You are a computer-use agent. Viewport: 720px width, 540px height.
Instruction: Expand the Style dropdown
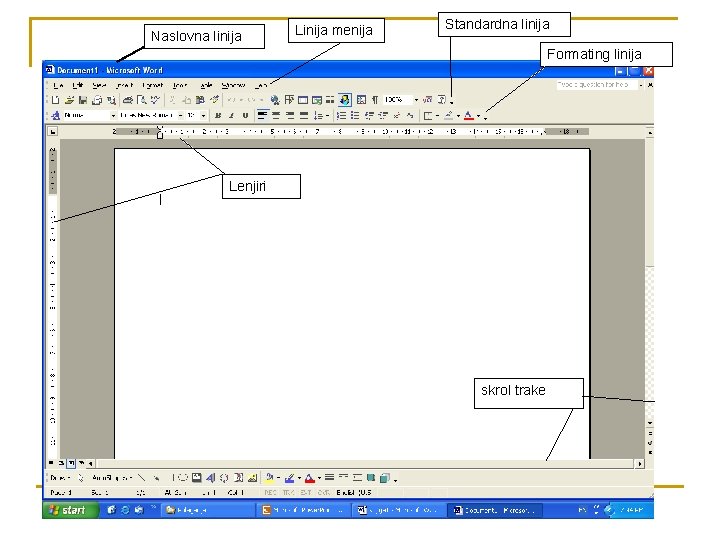[113, 116]
